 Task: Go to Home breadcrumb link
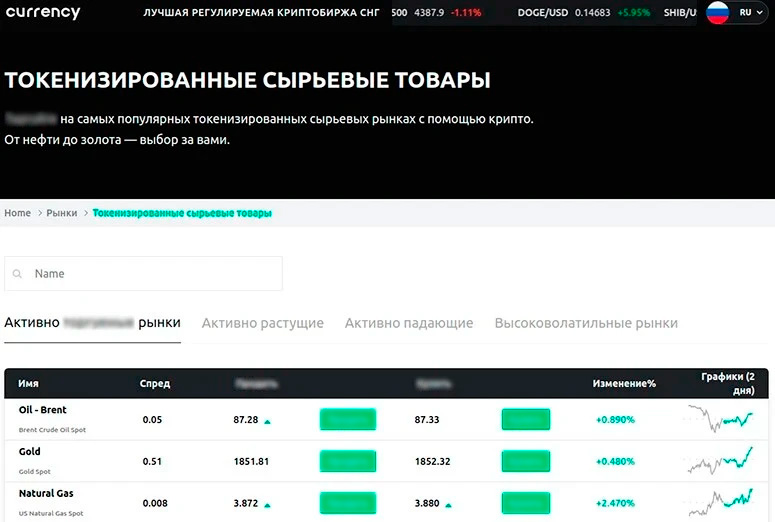point(17,213)
